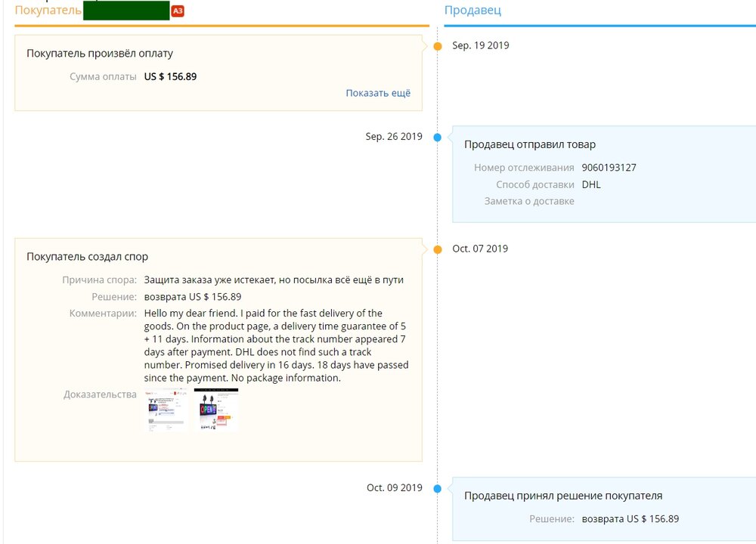Click the comment text starting "Hello my dear friend"
The width and height of the screenshot is (756, 544).
(276, 345)
